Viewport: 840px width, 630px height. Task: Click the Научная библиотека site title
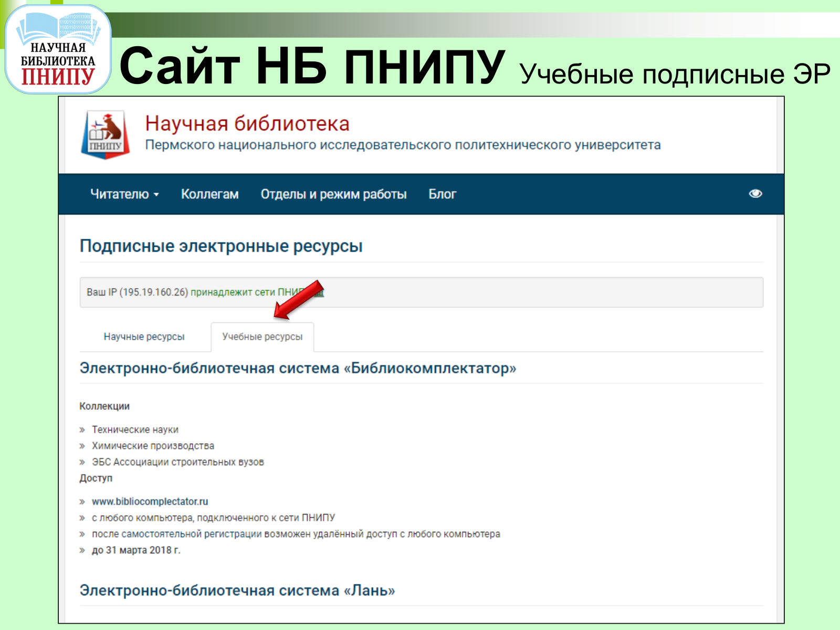[247, 123]
